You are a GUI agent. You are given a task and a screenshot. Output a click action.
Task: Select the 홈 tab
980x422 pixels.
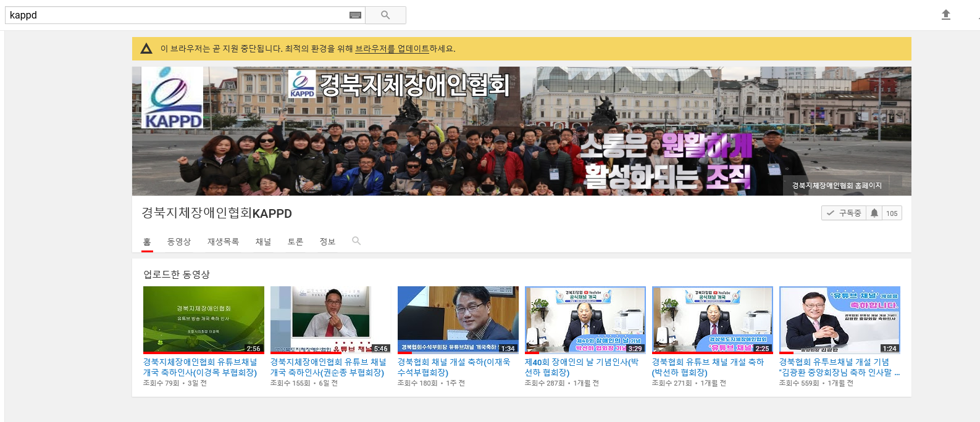[147, 242]
